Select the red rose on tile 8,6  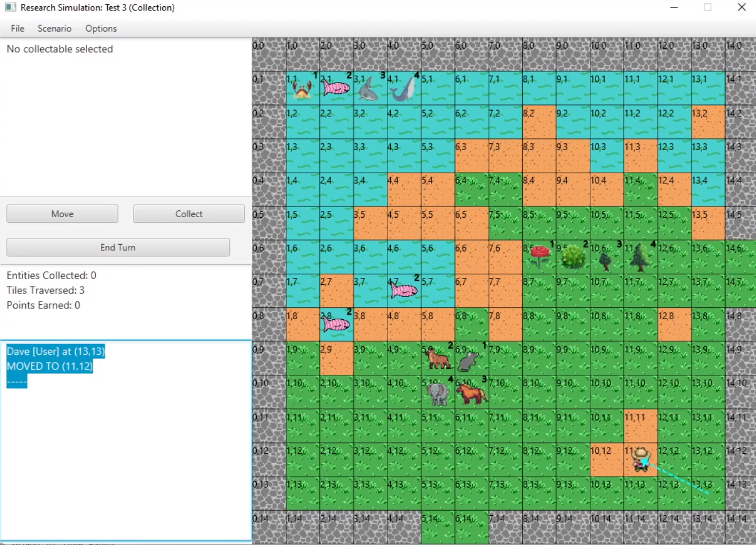[x=539, y=257]
